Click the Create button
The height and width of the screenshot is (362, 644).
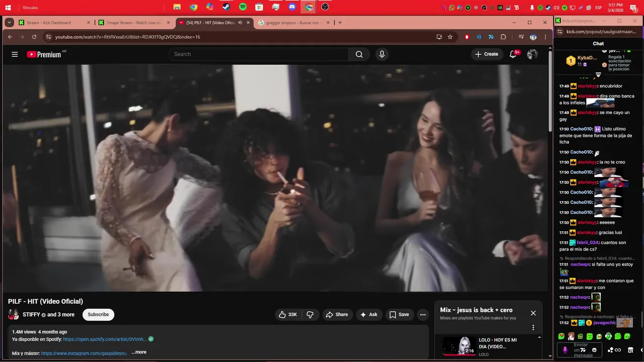click(487, 54)
